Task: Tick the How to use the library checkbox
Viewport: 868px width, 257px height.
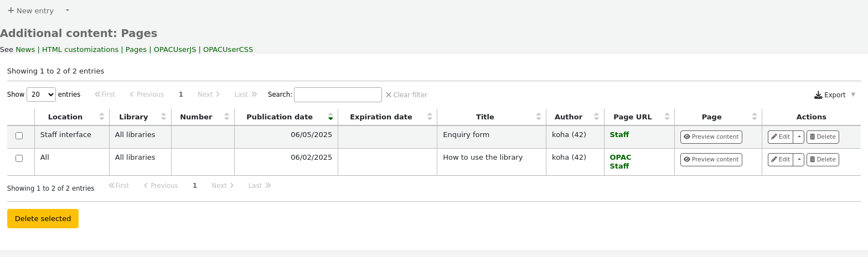Action: (19, 159)
